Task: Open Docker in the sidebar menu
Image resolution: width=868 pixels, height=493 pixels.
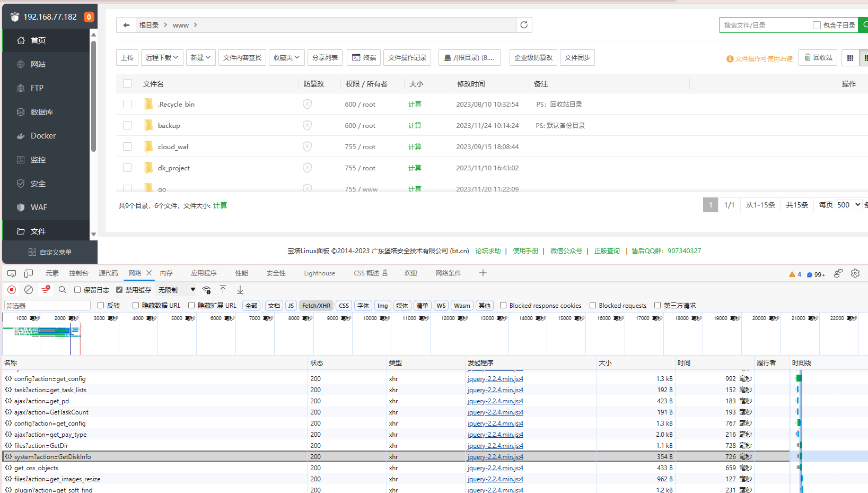Action: coord(46,136)
